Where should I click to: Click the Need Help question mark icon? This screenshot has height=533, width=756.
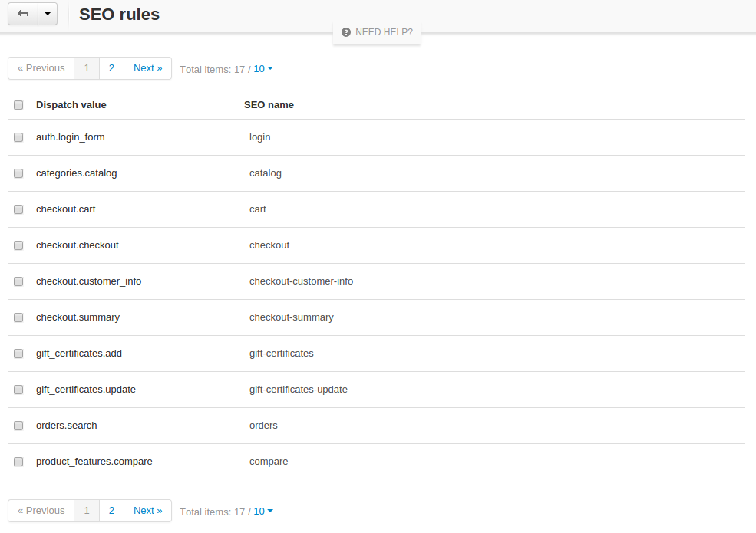click(345, 32)
